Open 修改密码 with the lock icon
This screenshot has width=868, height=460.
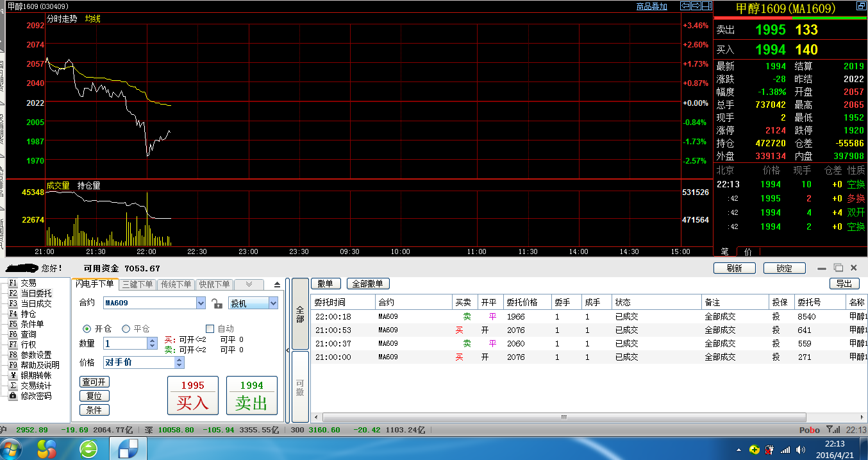pos(13,396)
